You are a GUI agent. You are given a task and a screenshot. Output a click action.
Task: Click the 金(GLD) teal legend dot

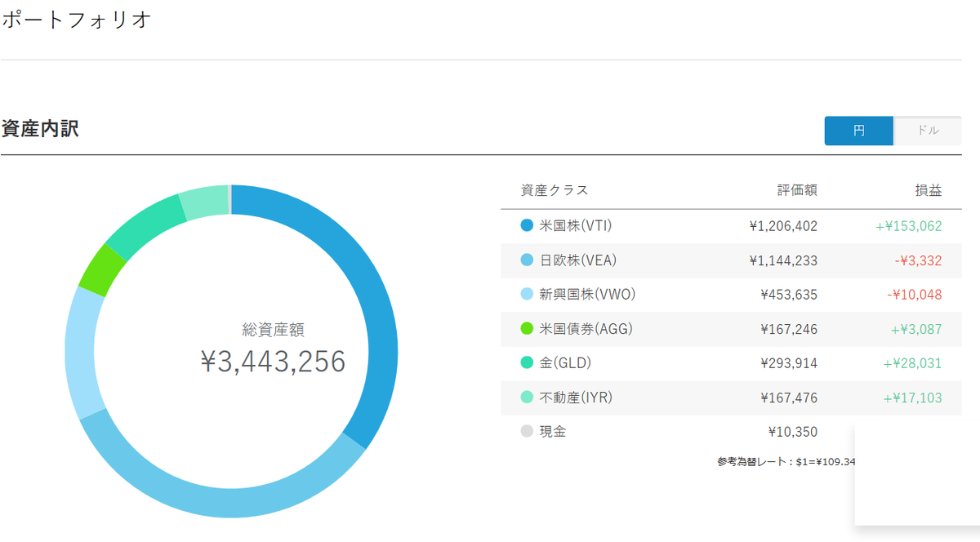[527, 363]
